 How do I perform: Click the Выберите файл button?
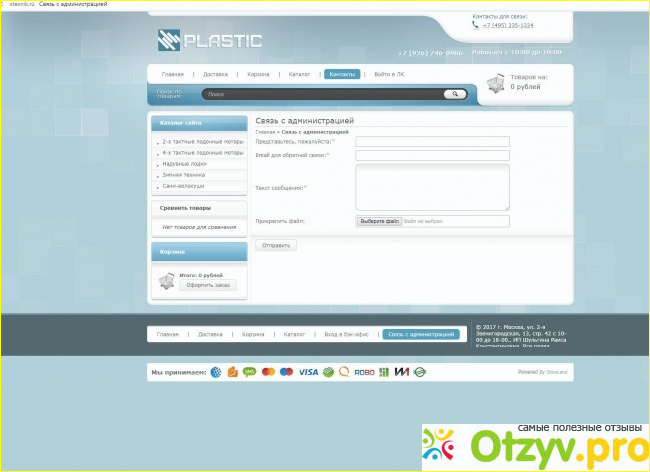[x=380, y=221]
